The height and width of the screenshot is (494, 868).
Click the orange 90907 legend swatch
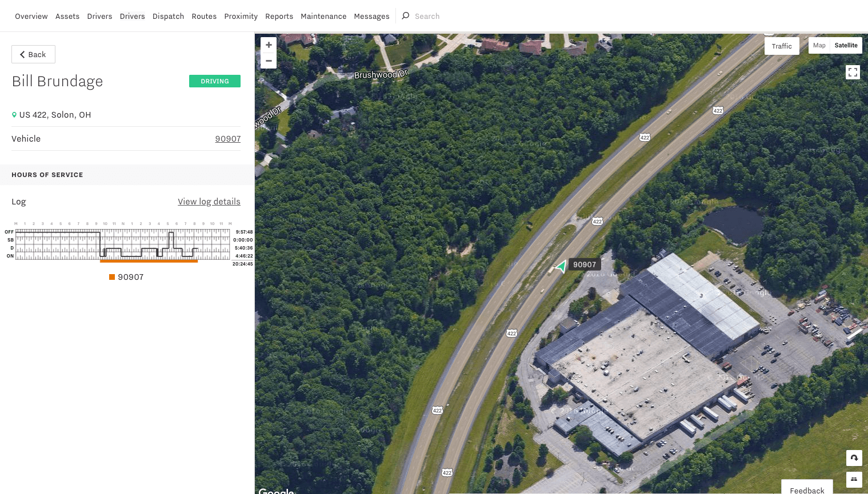[112, 277]
